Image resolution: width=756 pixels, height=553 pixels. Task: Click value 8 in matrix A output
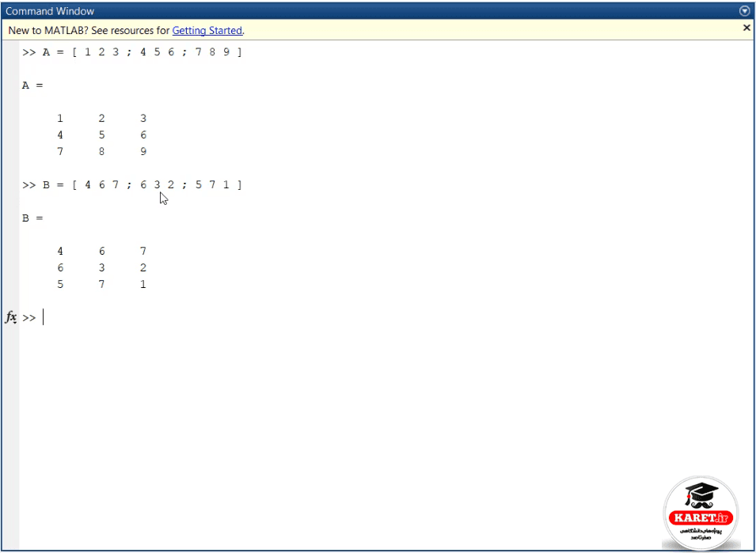click(x=102, y=152)
